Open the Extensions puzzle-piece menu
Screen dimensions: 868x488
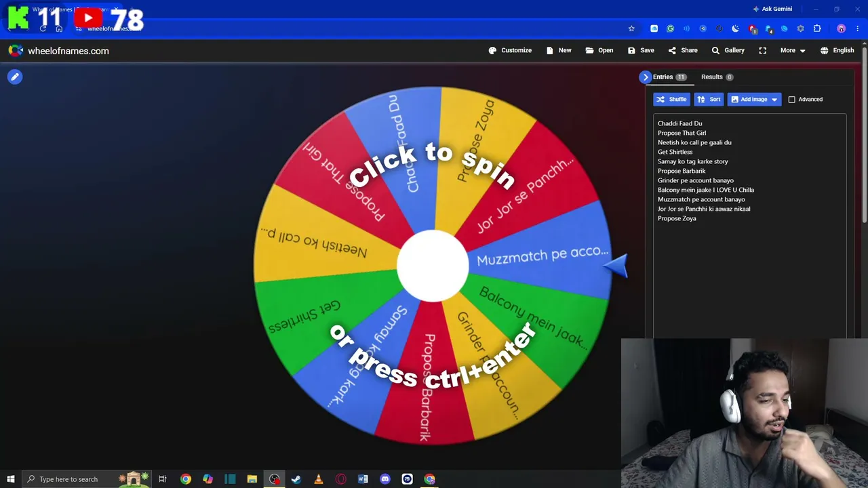coord(817,28)
